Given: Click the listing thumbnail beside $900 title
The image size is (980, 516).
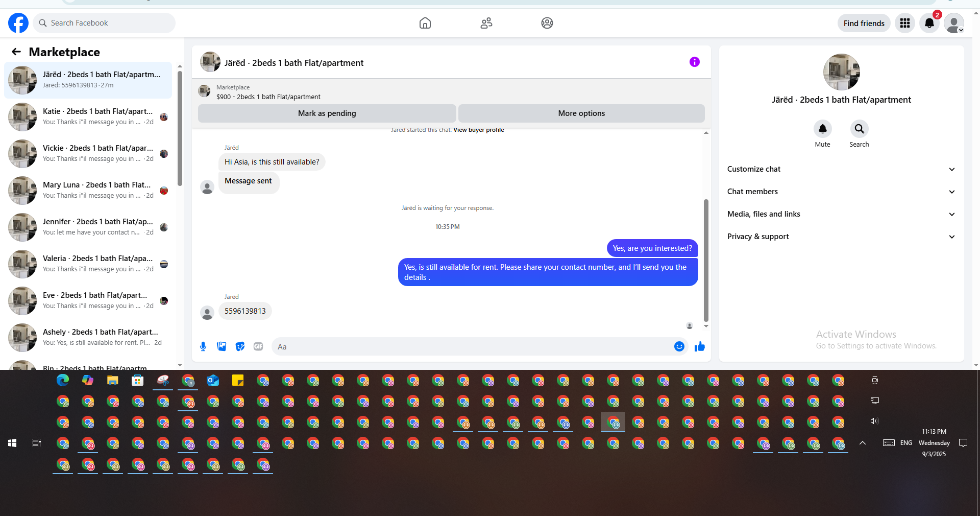Looking at the screenshot, I should click(x=205, y=91).
